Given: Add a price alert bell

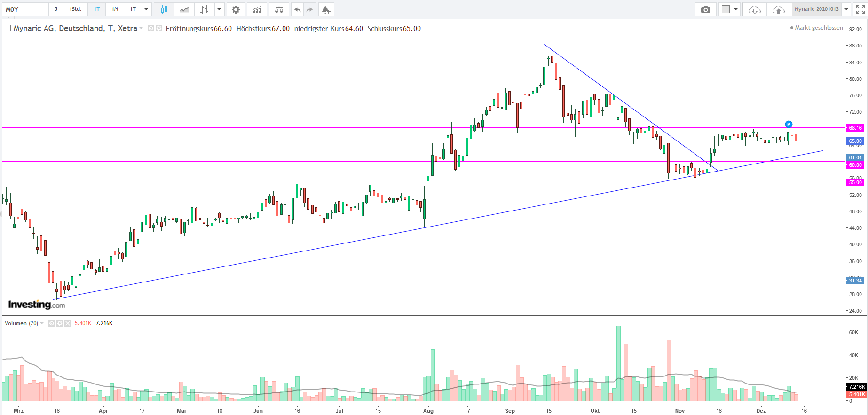Looking at the screenshot, I should [x=326, y=9].
